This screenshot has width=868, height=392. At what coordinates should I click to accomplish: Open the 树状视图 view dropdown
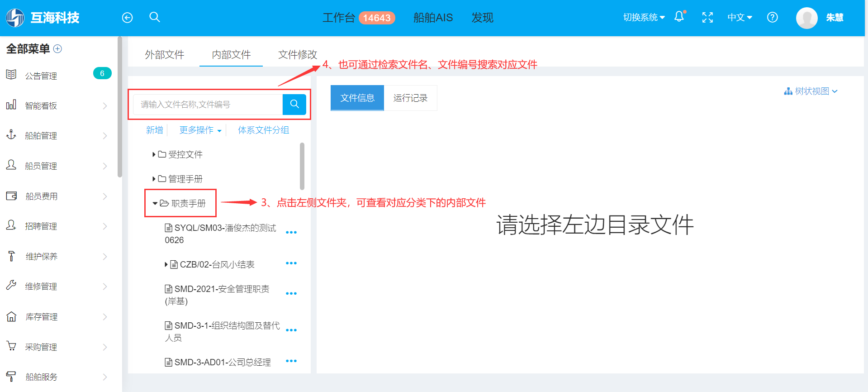811,91
